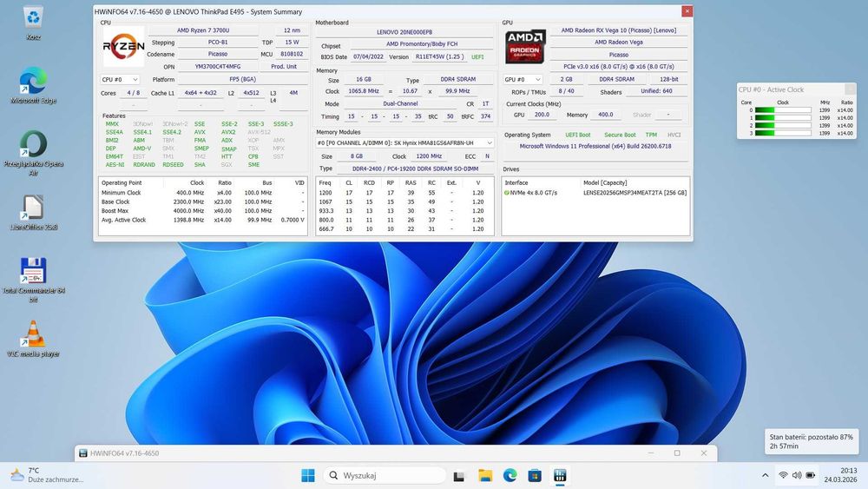
Task: Click the R11ET45W BIOS version field
Action: (439, 57)
